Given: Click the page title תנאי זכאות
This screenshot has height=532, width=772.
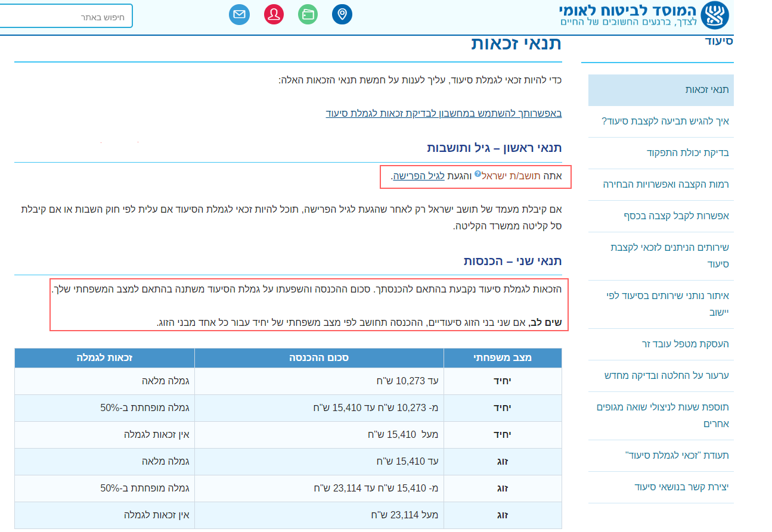Looking at the screenshot, I should [x=516, y=43].
